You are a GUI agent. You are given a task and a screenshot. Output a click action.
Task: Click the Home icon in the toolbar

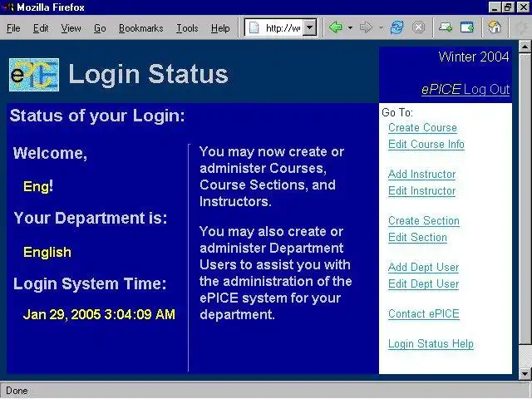click(x=495, y=27)
